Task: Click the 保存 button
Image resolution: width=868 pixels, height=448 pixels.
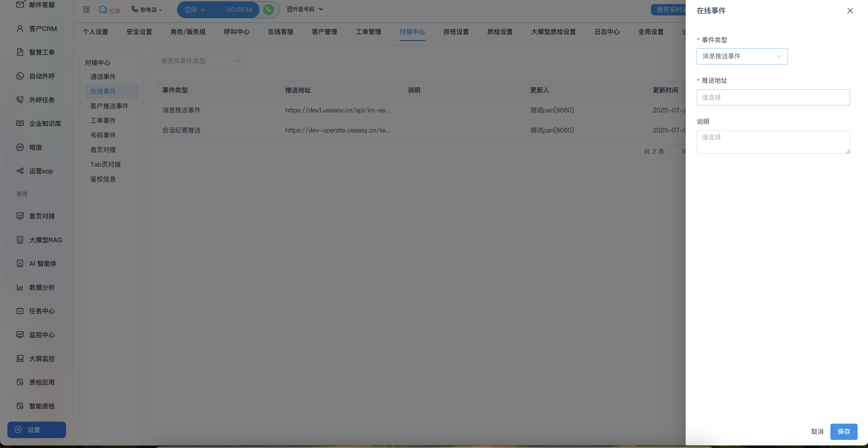Action: (844, 431)
